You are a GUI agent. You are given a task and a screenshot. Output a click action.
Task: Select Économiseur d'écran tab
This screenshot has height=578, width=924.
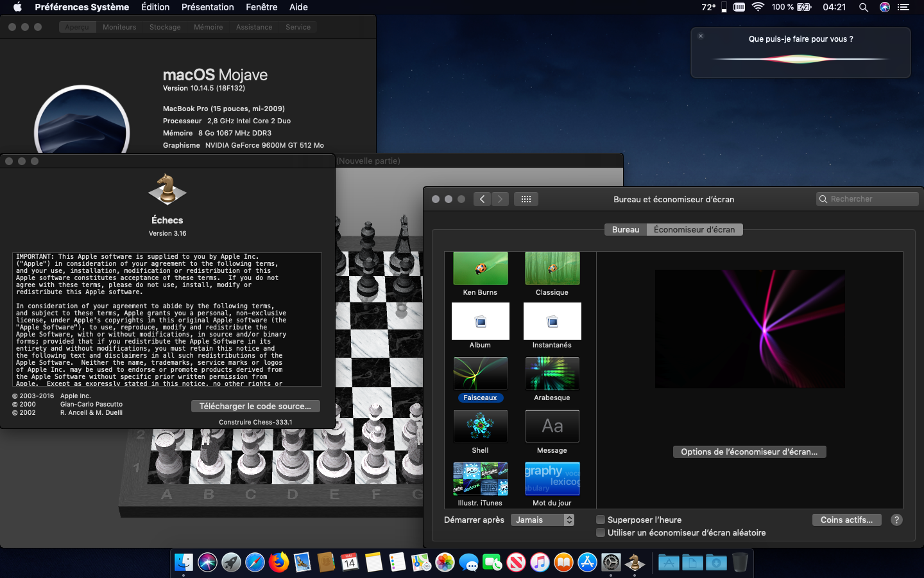(694, 229)
